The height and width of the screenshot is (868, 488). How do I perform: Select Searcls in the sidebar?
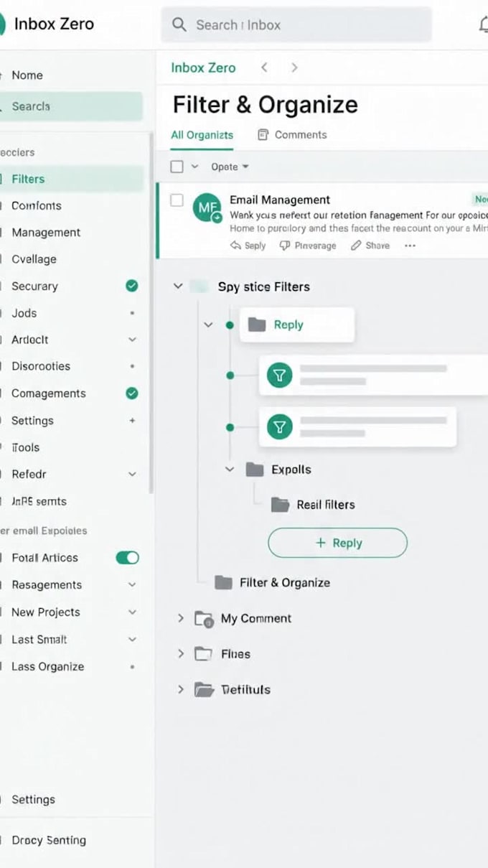[71, 106]
